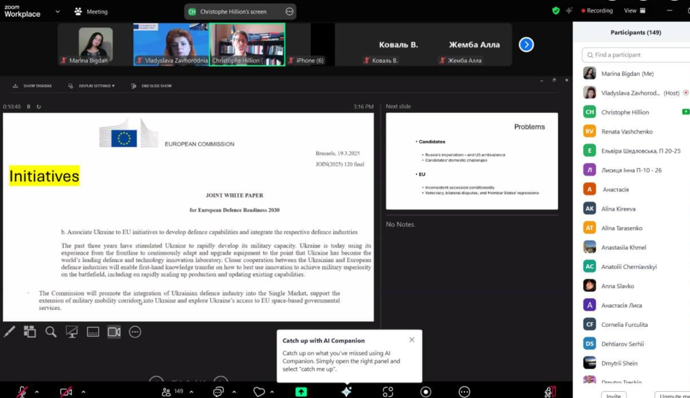The height and width of the screenshot is (398, 690).
Task: Expand the reactions options arrow
Action: (272, 391)
